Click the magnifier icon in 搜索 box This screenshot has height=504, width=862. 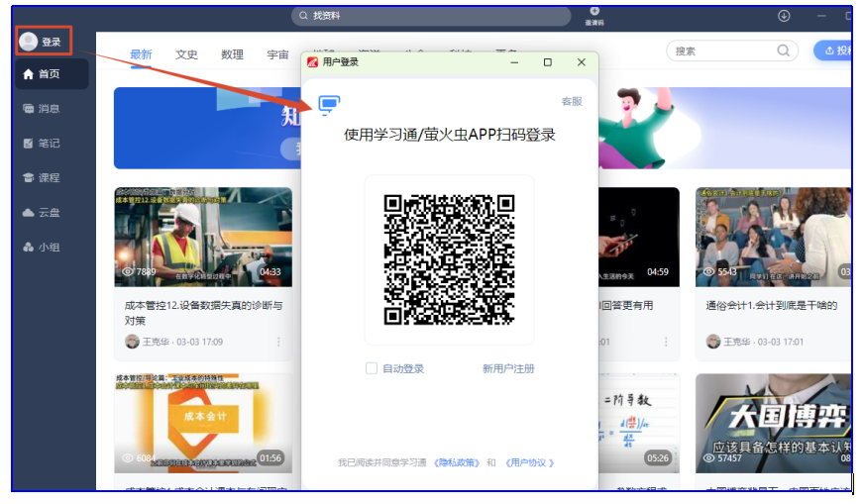pos(784,51)
